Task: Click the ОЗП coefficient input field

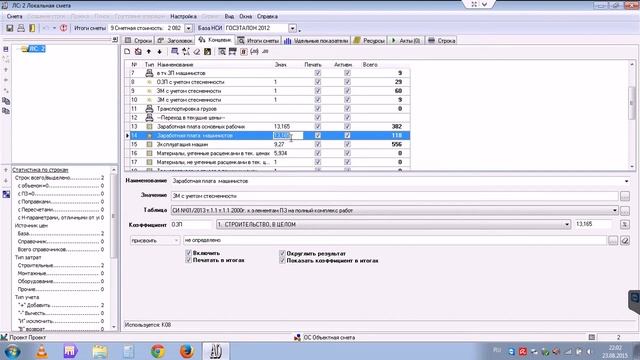Action: coord(191,224)
